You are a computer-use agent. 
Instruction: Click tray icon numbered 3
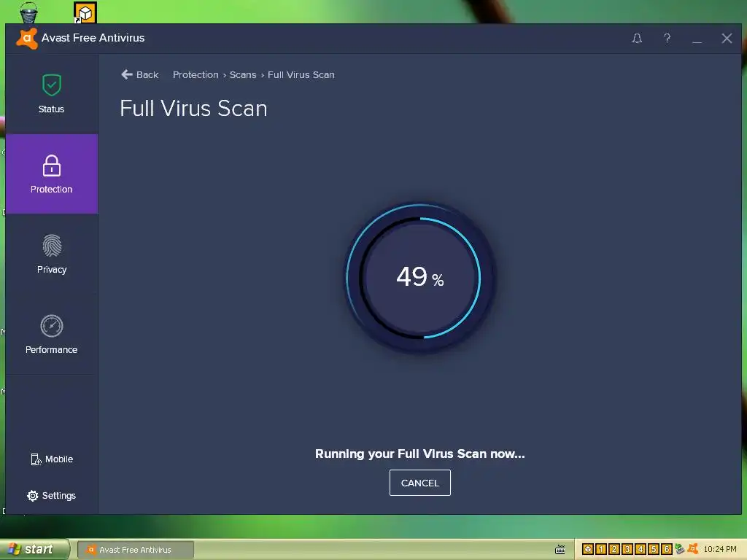point(627,550)
